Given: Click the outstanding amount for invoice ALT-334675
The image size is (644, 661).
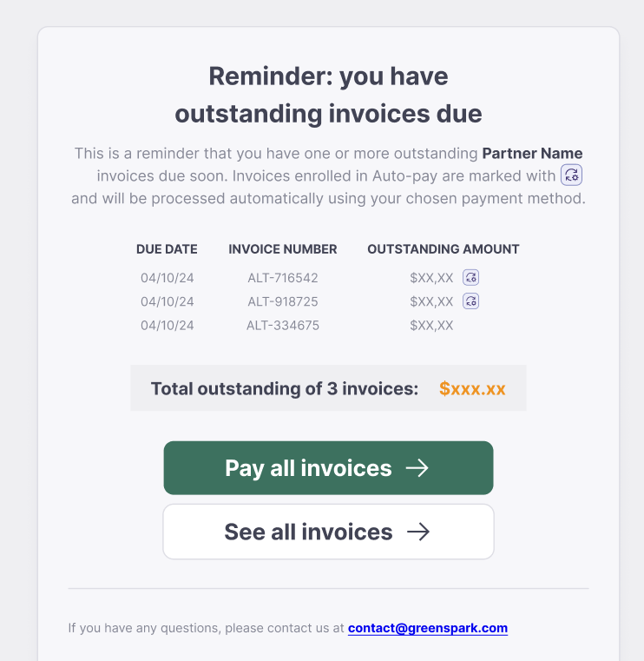Looking at the screenshot, I should (431, 326).
